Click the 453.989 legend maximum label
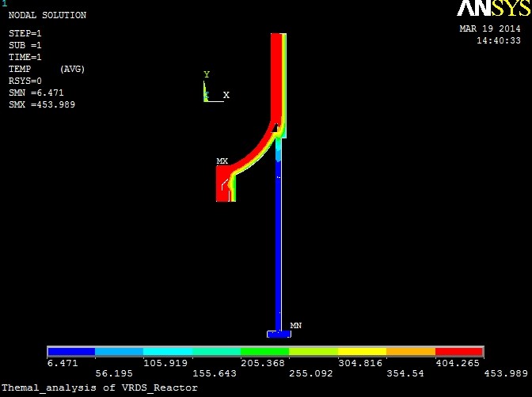 [507, 373]
